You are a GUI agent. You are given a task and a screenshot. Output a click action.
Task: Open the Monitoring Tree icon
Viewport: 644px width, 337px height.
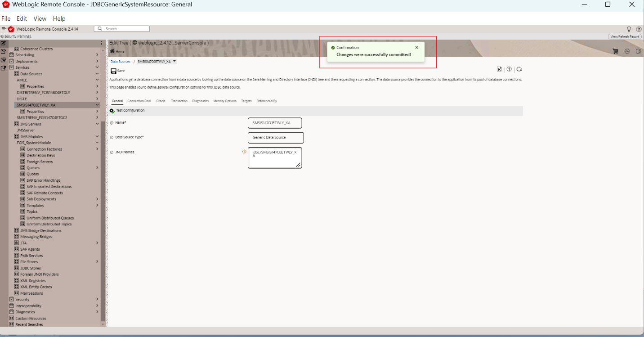coord(3,59)
